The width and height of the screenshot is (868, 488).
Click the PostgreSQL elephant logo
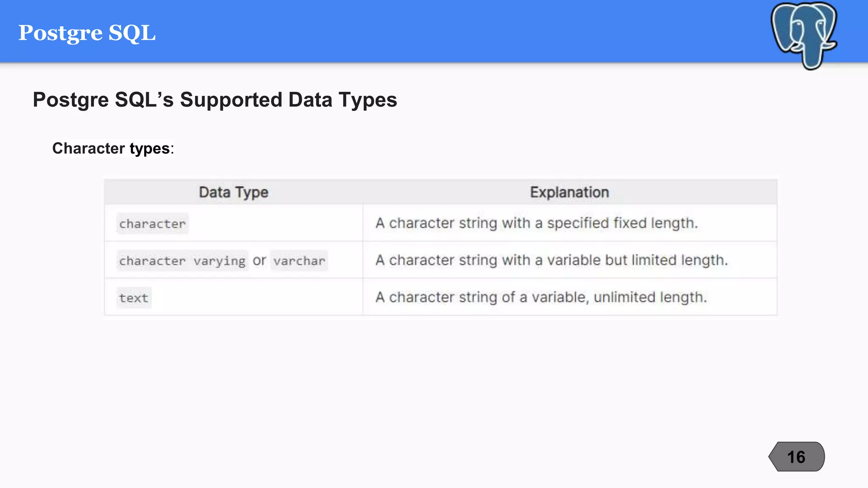click(804, 36)
